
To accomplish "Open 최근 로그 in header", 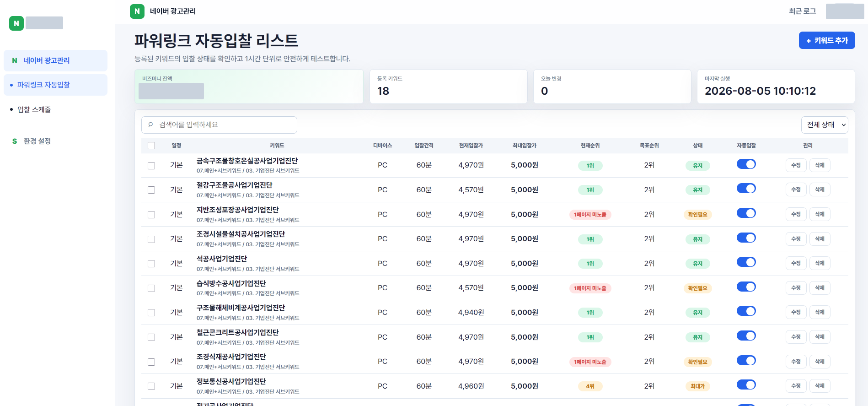I will click(802, 11).
